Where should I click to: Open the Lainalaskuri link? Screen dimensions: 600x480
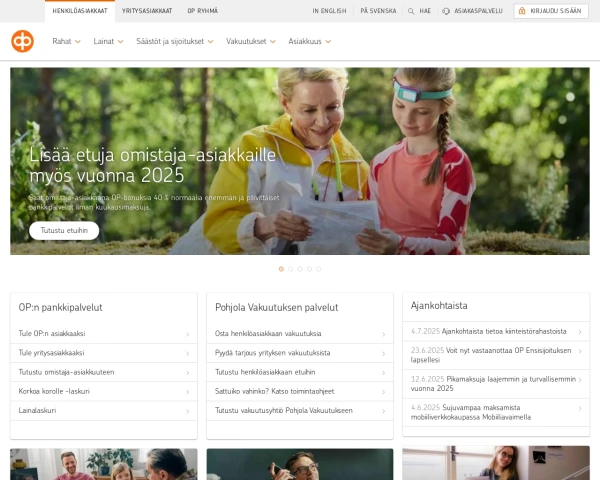pyautogui.click(x=37, y=410)
